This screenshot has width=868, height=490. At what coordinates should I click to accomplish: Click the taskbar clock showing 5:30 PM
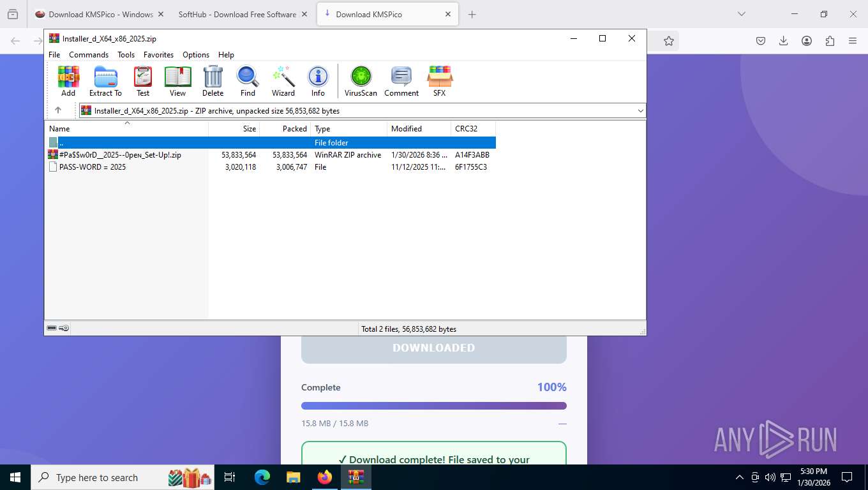(813, 477)
